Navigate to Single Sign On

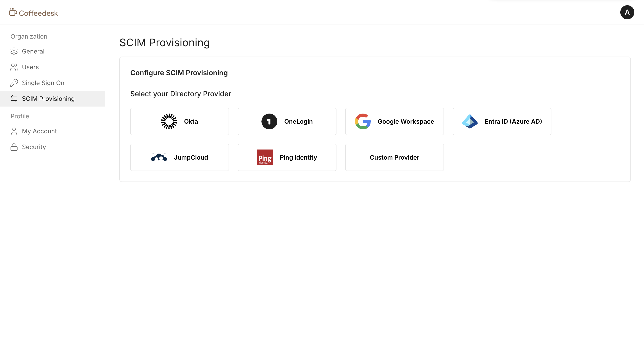pos(43,83)
